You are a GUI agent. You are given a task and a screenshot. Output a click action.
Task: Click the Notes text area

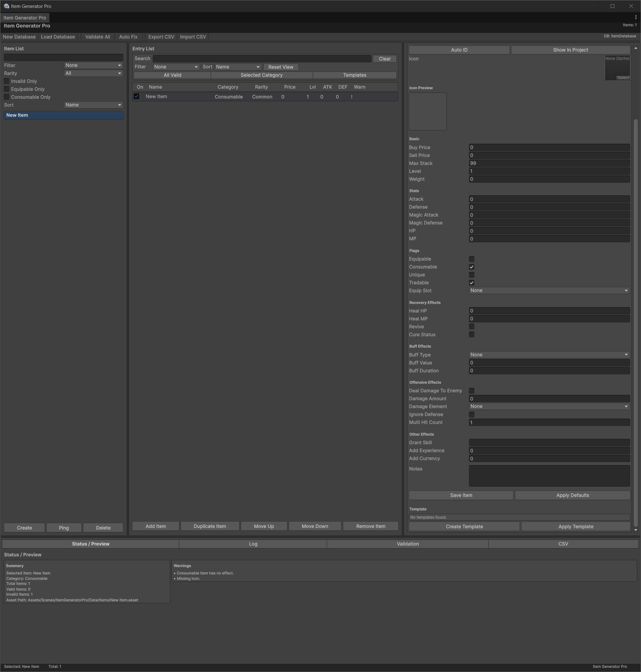(549, 476)
